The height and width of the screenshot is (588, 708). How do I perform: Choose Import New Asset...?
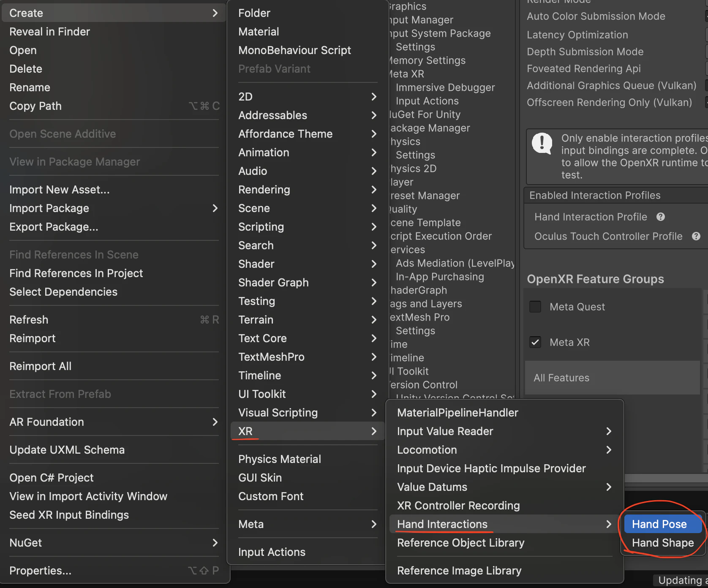tap(114, 190)
